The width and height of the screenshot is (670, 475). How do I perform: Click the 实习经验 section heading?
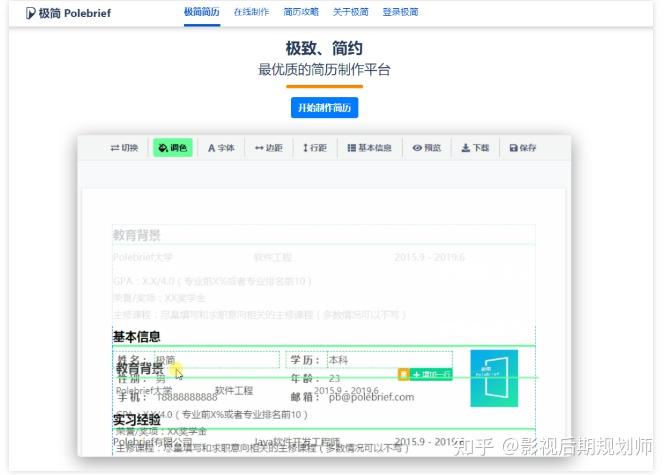point(137,420)
